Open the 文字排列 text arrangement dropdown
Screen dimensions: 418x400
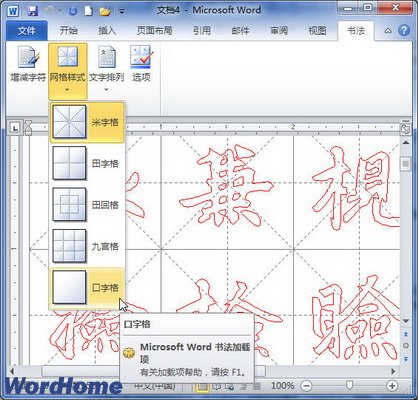click(106, 69)
